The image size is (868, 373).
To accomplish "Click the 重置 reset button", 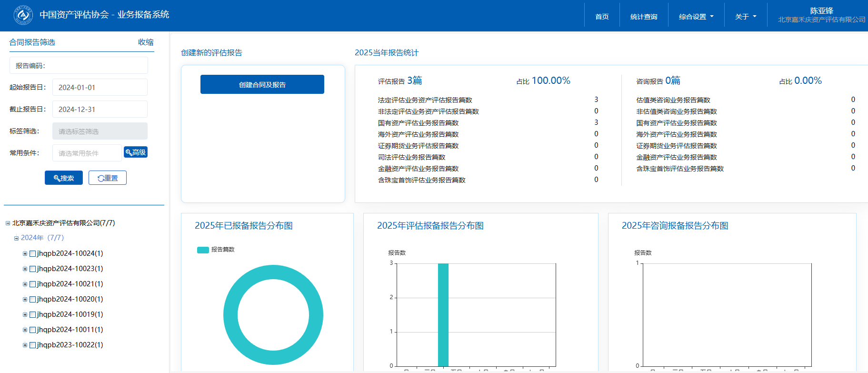I will (x=108, y=178).
